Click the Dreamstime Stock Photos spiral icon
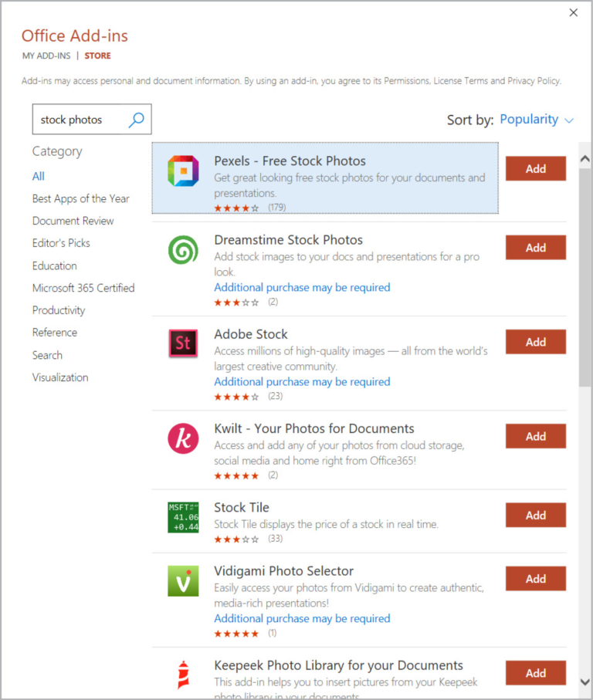 [x=182, y=249]
